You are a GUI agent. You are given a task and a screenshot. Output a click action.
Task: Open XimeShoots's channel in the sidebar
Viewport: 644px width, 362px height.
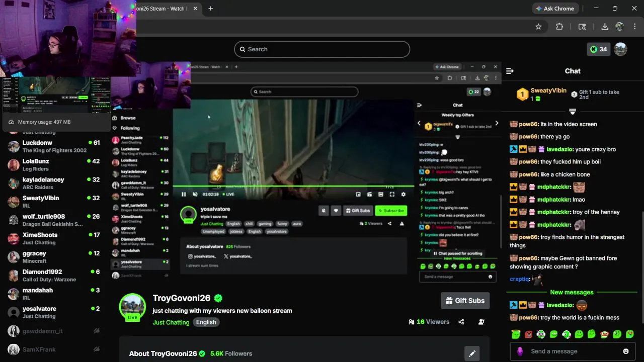tap(54, 238)
